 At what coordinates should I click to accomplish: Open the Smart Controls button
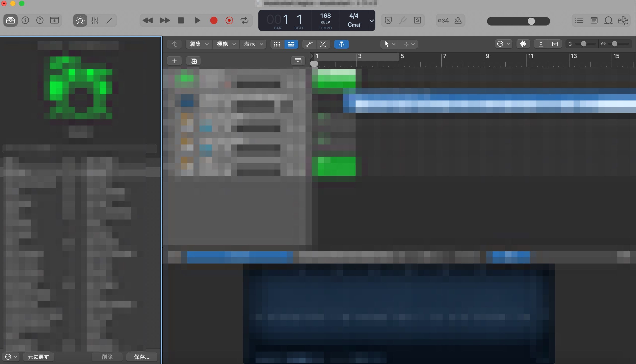coord(80,20)
